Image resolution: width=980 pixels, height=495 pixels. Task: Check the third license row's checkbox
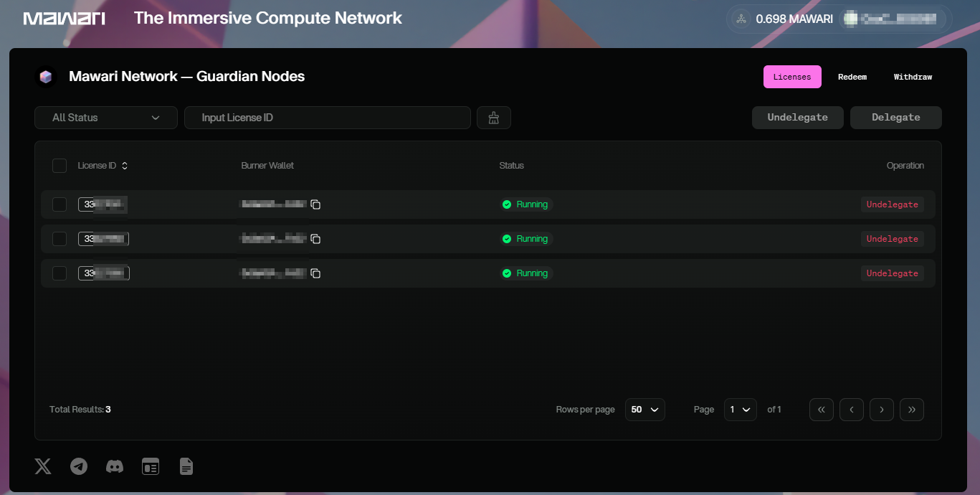[60, 273]
